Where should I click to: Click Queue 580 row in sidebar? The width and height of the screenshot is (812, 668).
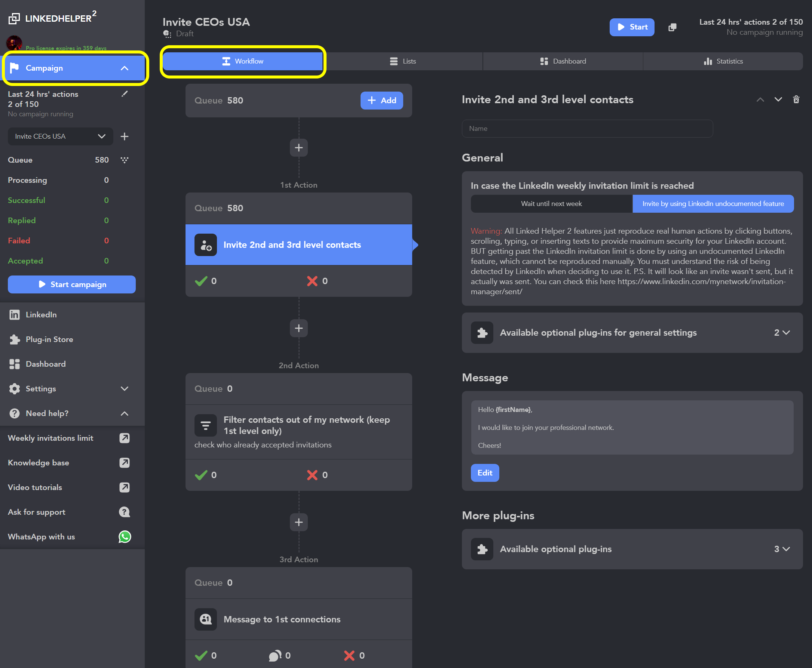[58, 160]
